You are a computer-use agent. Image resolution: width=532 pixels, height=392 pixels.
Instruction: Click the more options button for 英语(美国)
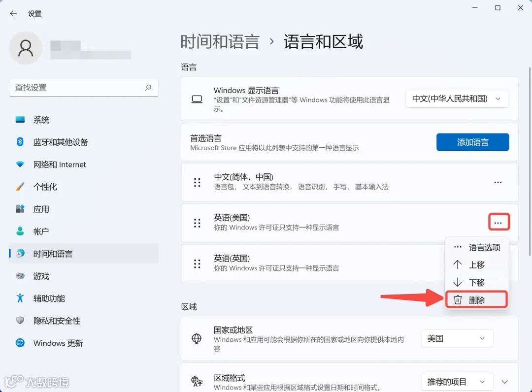click(499, 223)
